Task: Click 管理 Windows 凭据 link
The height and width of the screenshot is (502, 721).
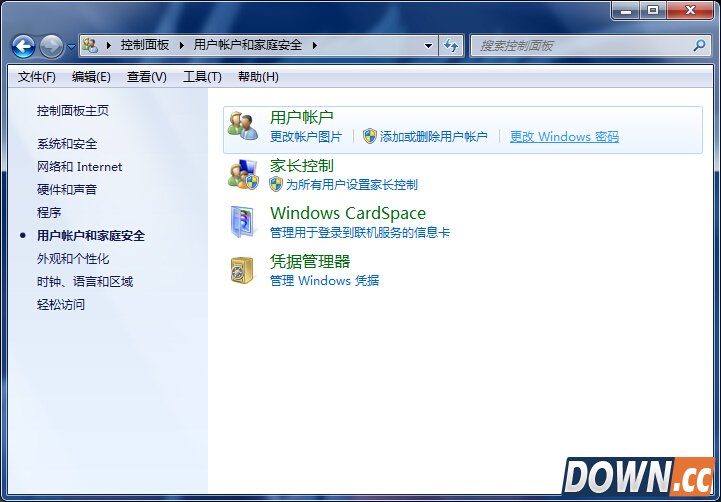Action: (324, 280)
